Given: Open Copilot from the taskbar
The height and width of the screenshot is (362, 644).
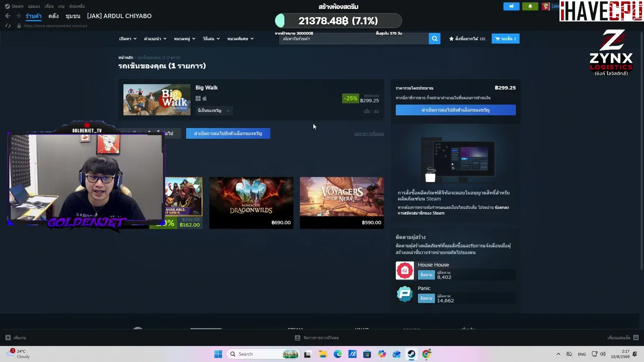Looking at the screenshot, I should pyautogui.click(x=382, y=354).
